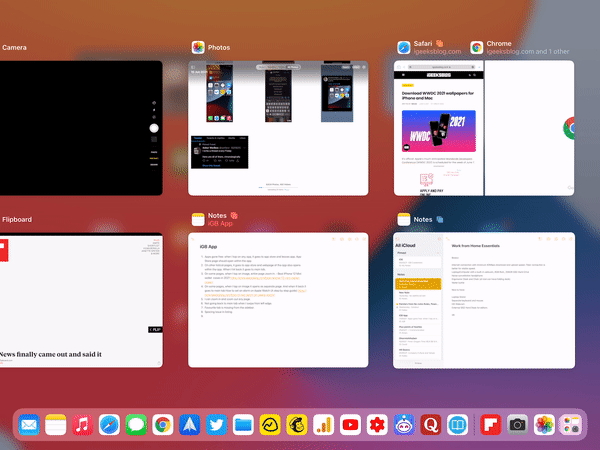Tap the Notes icon above the All iCloud card

click(x=404, y=220)
